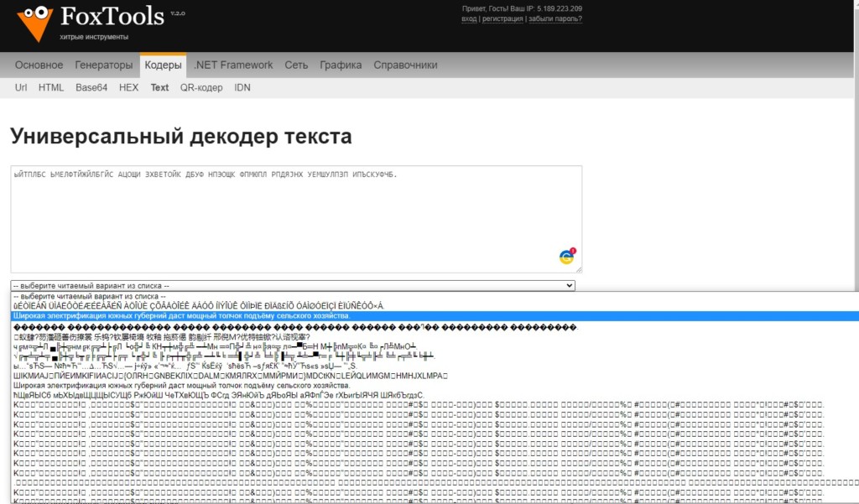Select the option starting with ы…"sЋS
This screenshot has height=504, width=859.
coord(435,366)
